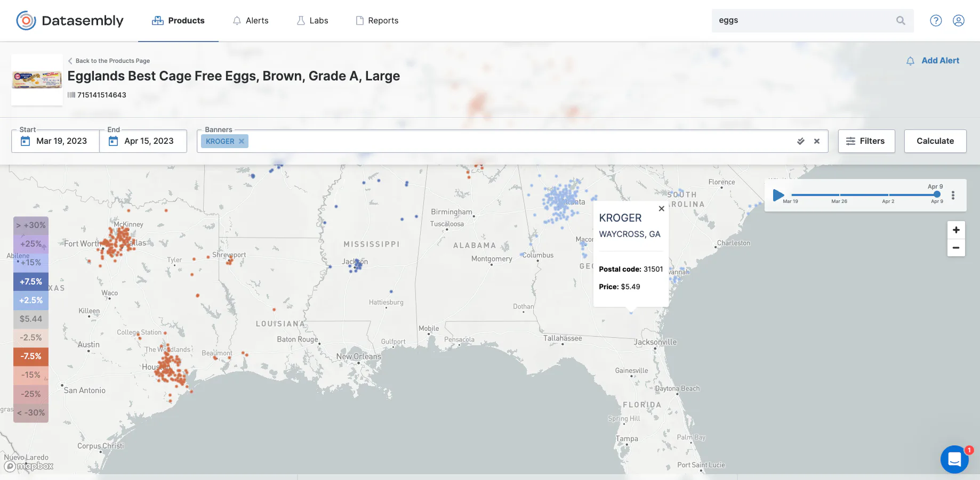This screenshot has height=480, width=980.
Task: Click the Corpus Christi map label
Action: pos(101,446)
